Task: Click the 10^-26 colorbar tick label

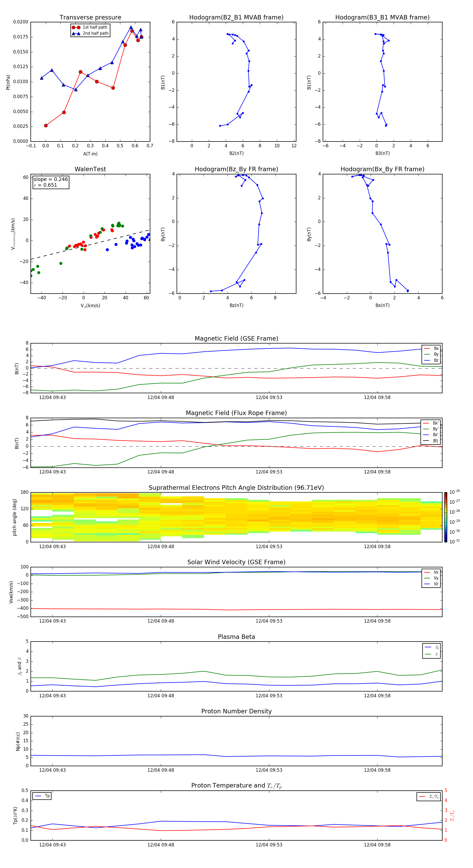Action: [x=455, y=492]
